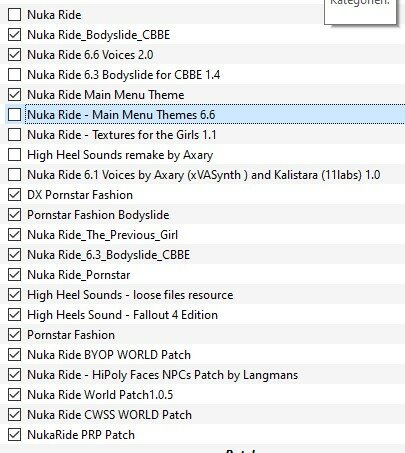This screenshot has width=405, height=453.
Task: Uncheck Nuka Ride_Pornstar mod
Action: (14, 275)
